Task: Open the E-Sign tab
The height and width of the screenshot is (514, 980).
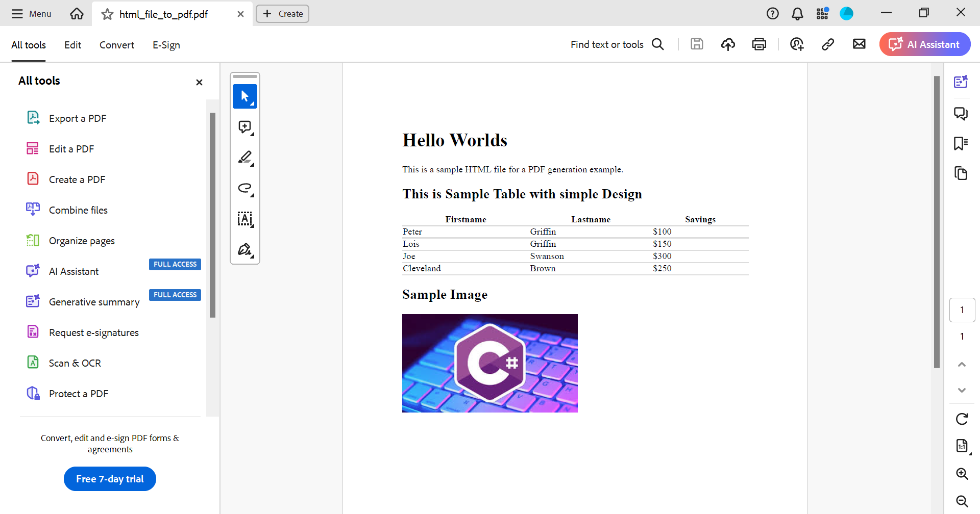Action: point(166,45)
